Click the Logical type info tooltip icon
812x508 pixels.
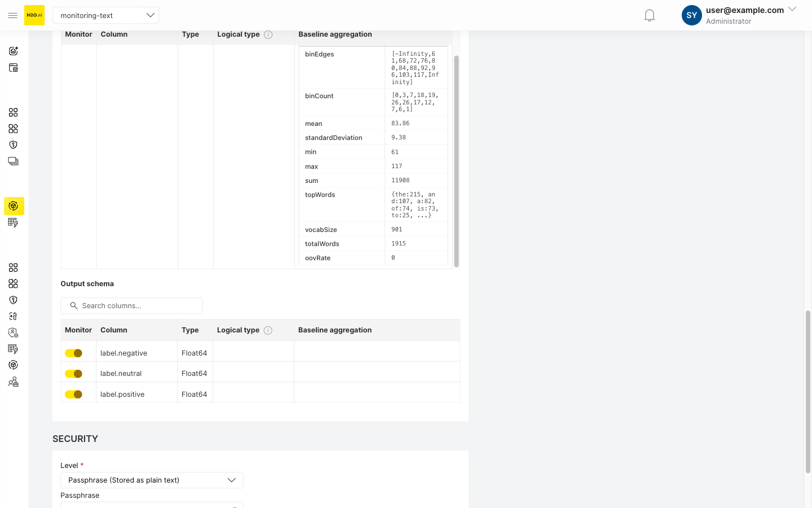point(268,330)
